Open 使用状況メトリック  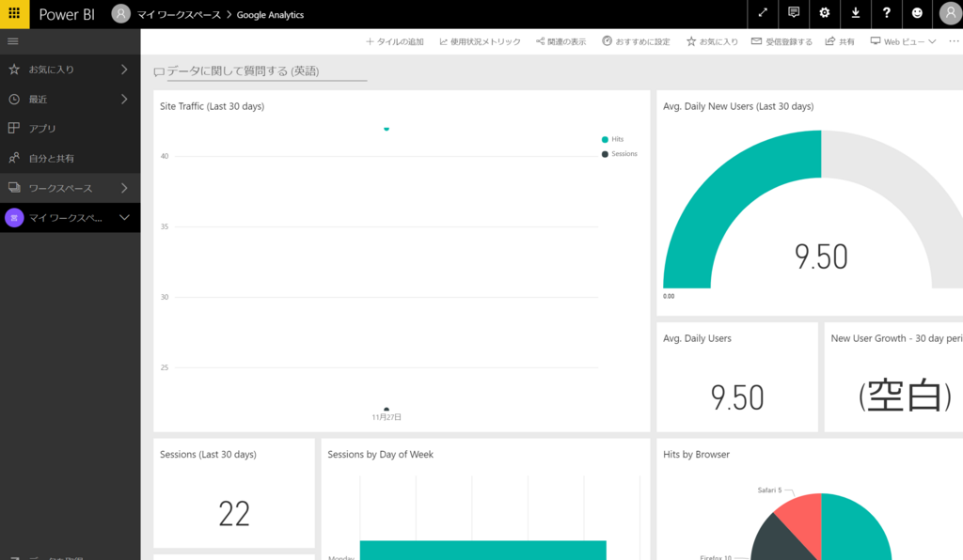[480, 41]
